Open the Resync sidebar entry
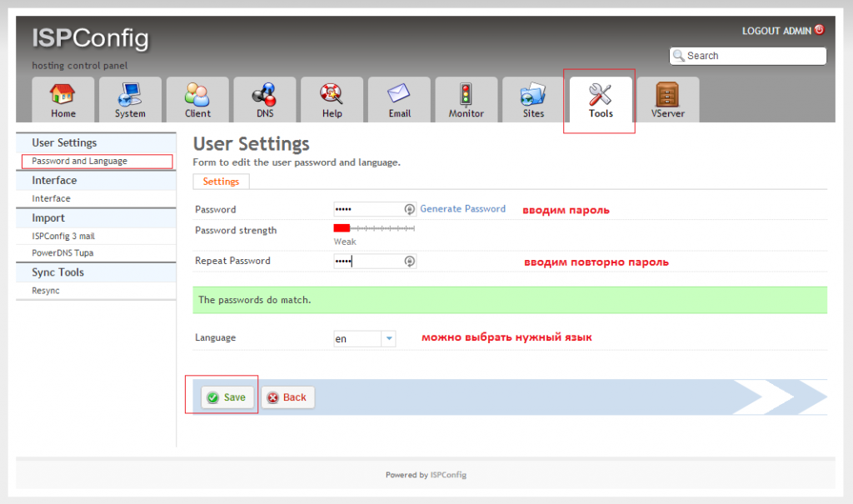This screenshot has height=504, width=853. coord(46,291)
